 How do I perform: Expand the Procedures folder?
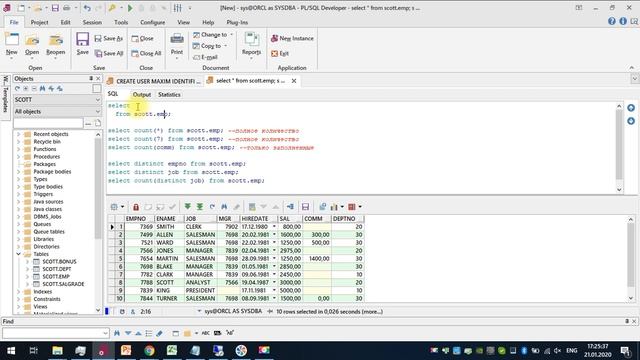pyautogui.click(x=18, y=157)
